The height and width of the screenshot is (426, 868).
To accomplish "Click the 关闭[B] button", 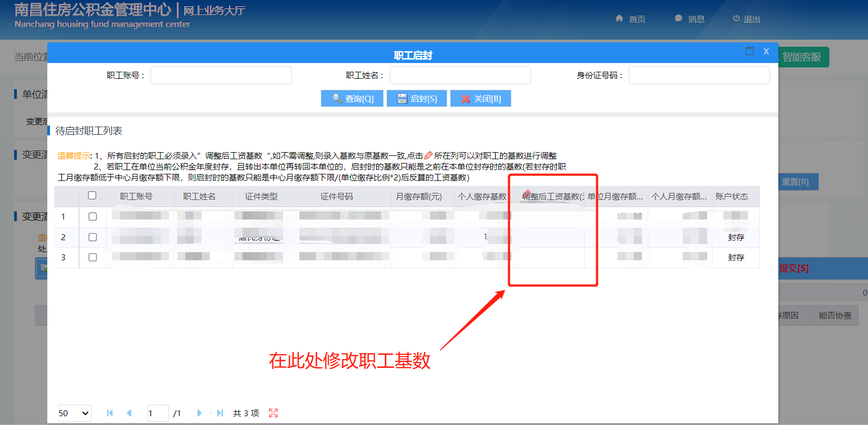I will pyautogui.click(x=480, y=98).
